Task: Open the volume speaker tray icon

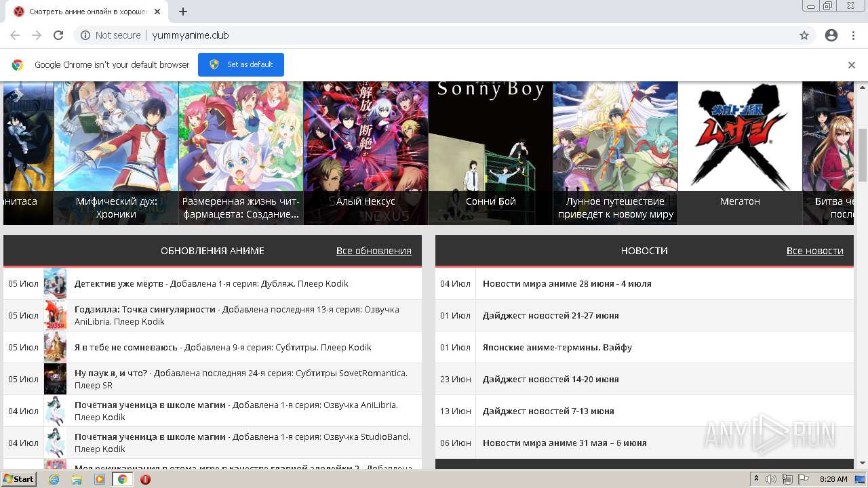Action: tap(771, 479)
